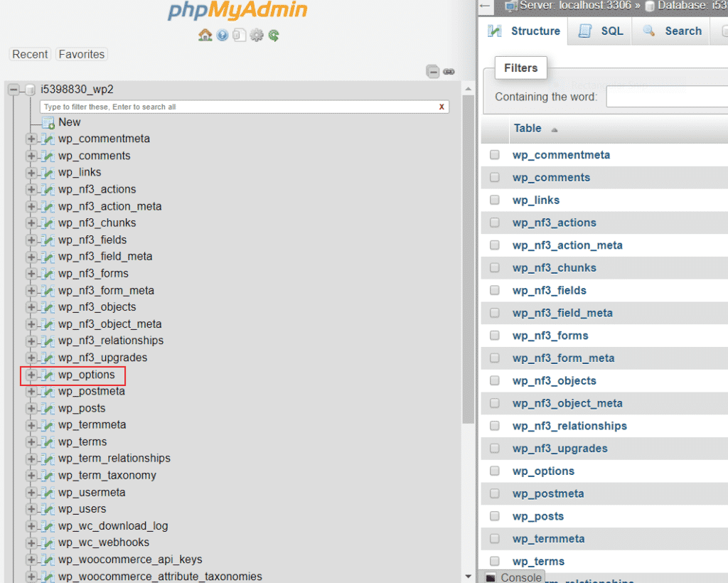
Task: Click wp_options table icon in tree
Action: click(48, 375)
